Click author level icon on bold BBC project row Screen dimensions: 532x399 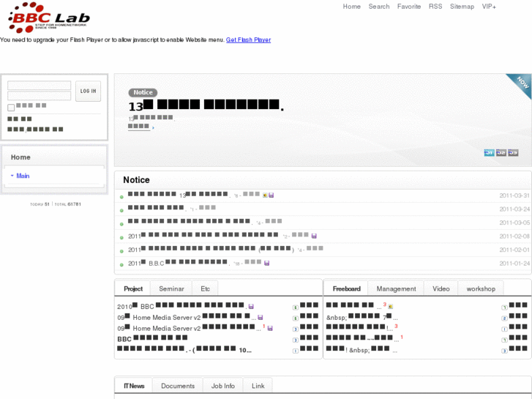coord(296,340)
